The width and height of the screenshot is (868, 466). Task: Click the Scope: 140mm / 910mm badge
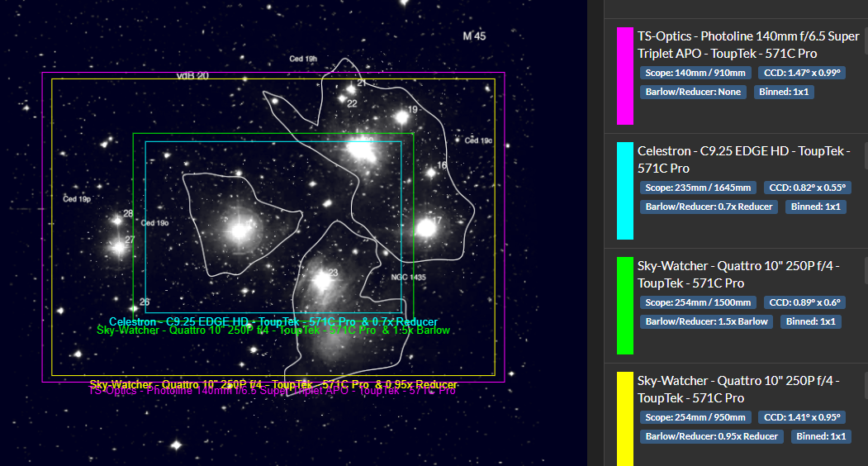tap(695, 73)
